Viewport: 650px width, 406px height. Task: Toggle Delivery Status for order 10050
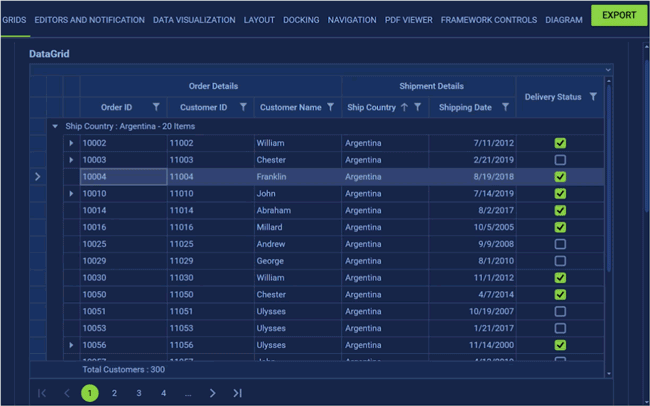pyautogui.click(x=560, y=294)
